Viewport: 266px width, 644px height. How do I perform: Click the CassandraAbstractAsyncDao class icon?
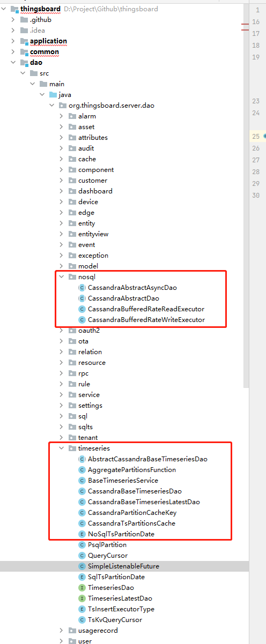82,288
